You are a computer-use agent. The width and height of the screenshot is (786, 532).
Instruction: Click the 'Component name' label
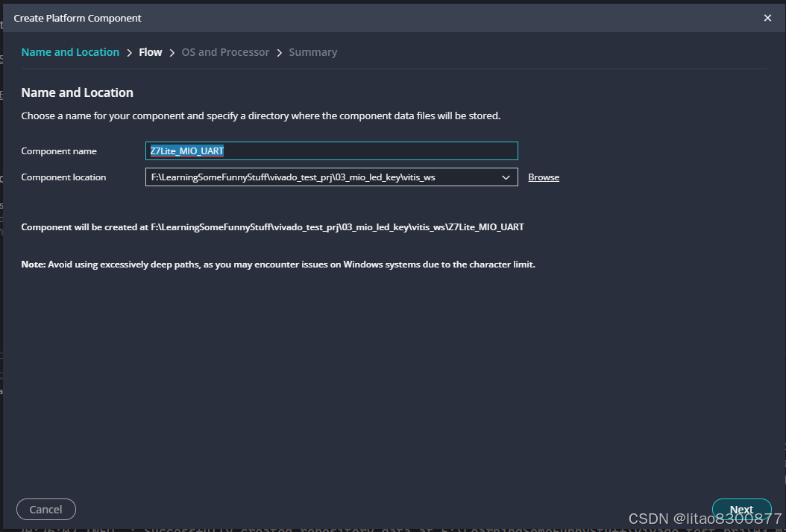point(59,151)
